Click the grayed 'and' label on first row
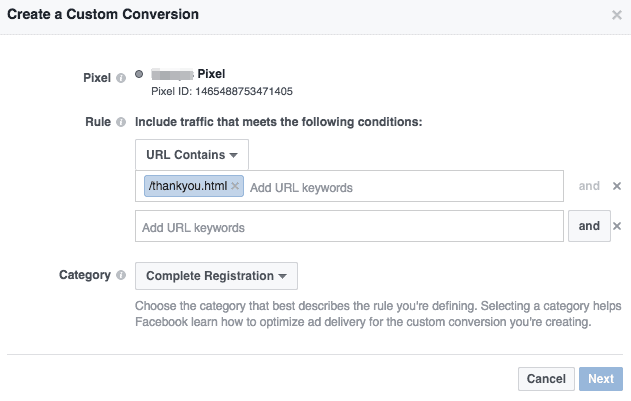Image resolution: width=631 pixels, height=401 pixels. click(589, 186)
